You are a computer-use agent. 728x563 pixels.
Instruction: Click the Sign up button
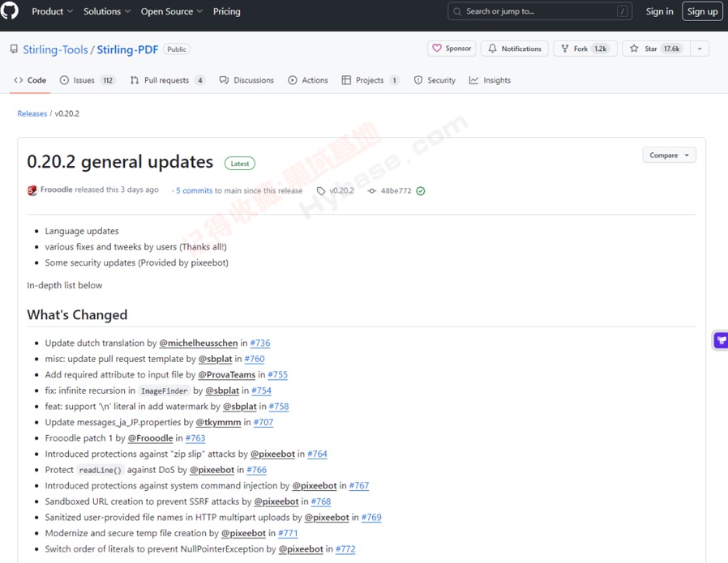702,11
